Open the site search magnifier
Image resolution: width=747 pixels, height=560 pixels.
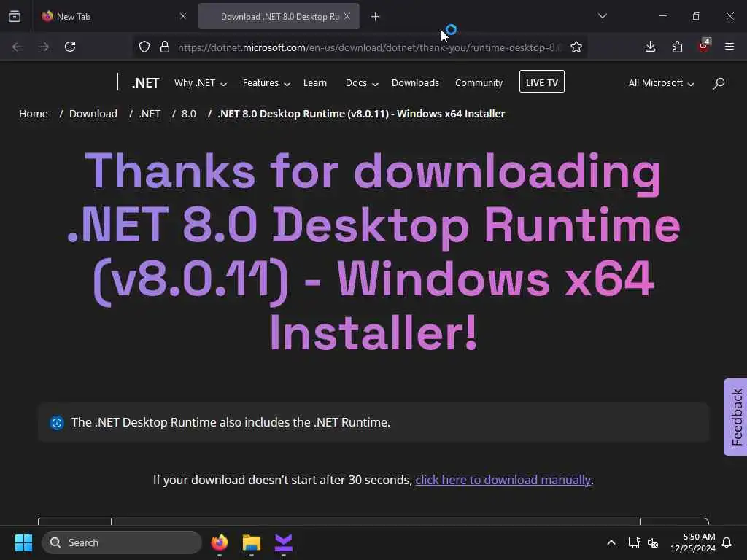719,83
